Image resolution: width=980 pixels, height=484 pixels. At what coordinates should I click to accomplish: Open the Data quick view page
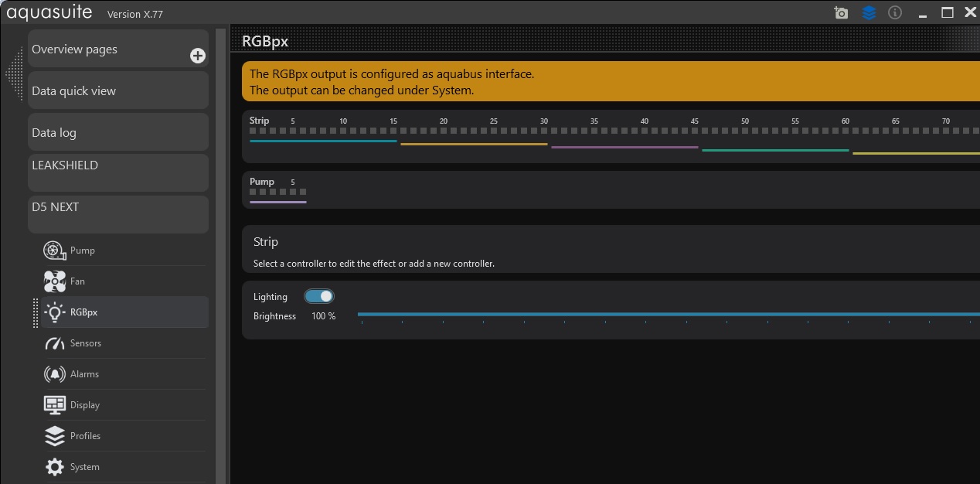[118, 90]
